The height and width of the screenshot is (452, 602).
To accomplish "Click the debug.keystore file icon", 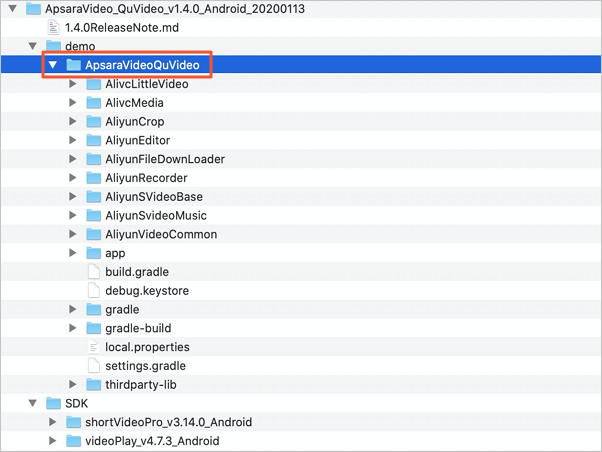I will pos(93,290).
